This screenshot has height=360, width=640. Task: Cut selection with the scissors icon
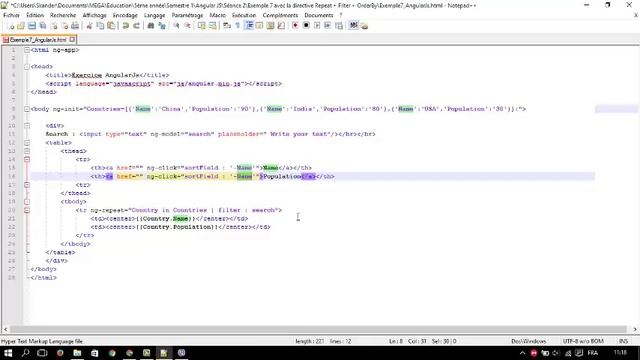click(89, 26)
